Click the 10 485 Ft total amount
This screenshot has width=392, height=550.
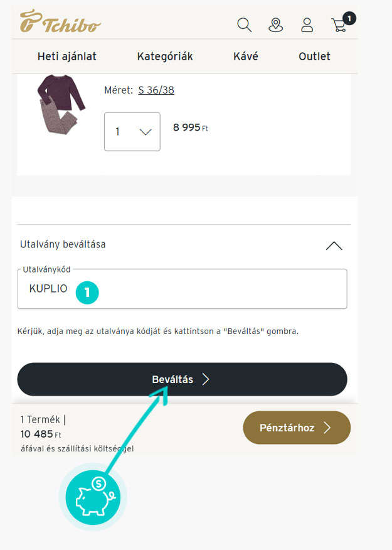pyautogui.click(x=41, y=434)
